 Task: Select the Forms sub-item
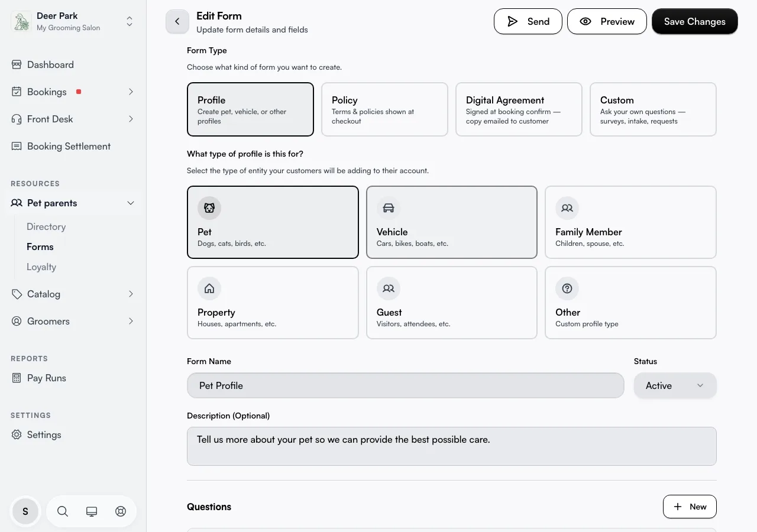(x=40, y=246)
